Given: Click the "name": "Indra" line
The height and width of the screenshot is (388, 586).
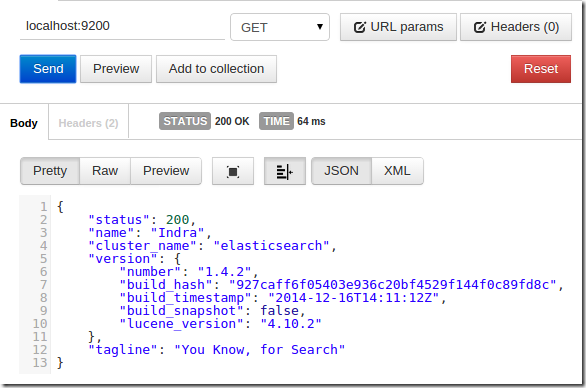Looking at the screenshot, I should (x=150, y=233).
